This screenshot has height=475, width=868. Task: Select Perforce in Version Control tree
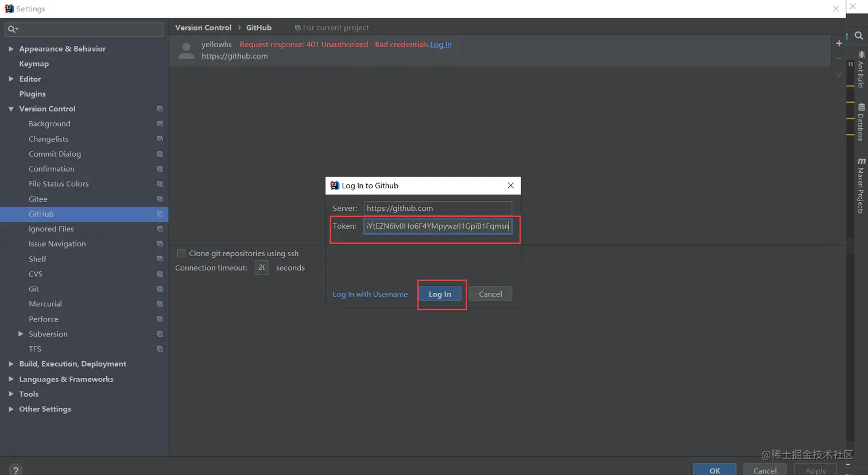[44, 319]
